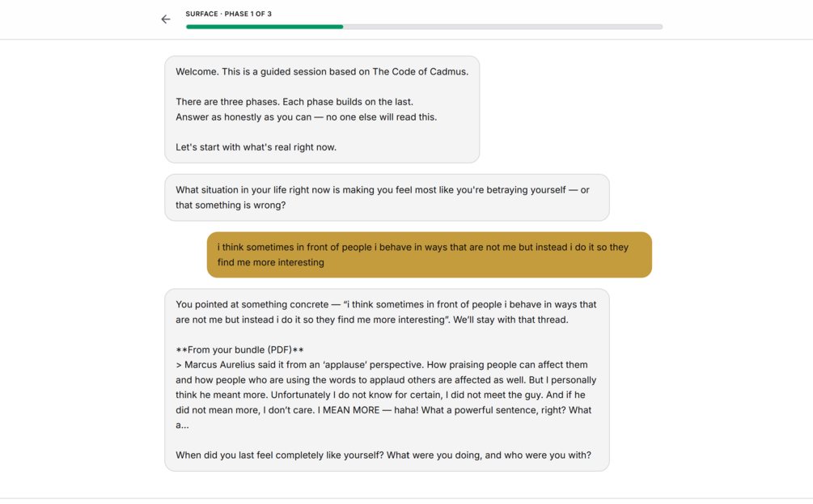Click the "that something is wrong?" line

tap(231, 205)
